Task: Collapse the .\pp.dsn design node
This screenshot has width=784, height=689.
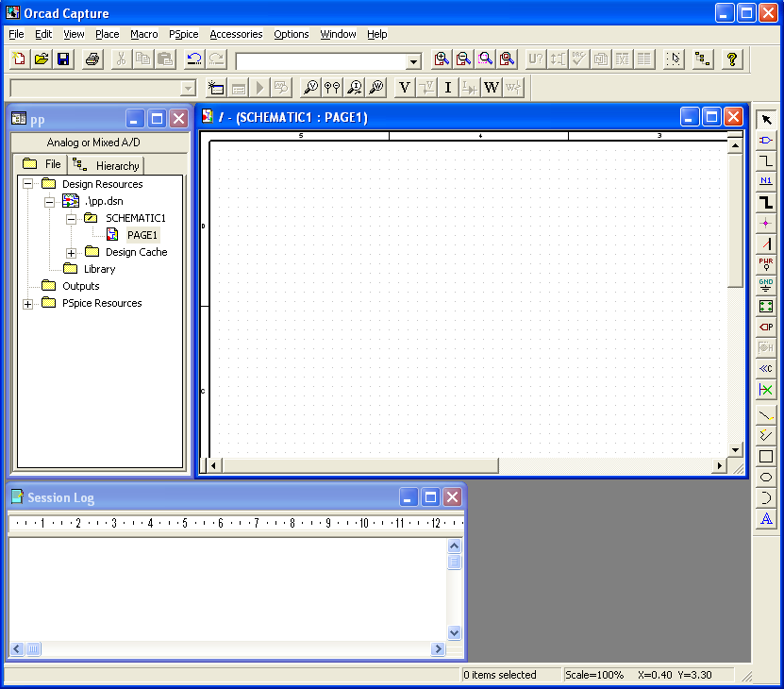Action: coord(49,202)
